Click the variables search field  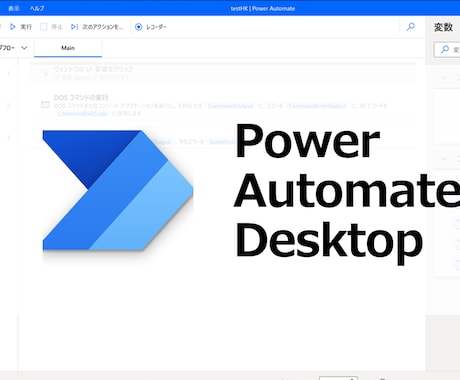pyautogui.click(x=447, y=50)
